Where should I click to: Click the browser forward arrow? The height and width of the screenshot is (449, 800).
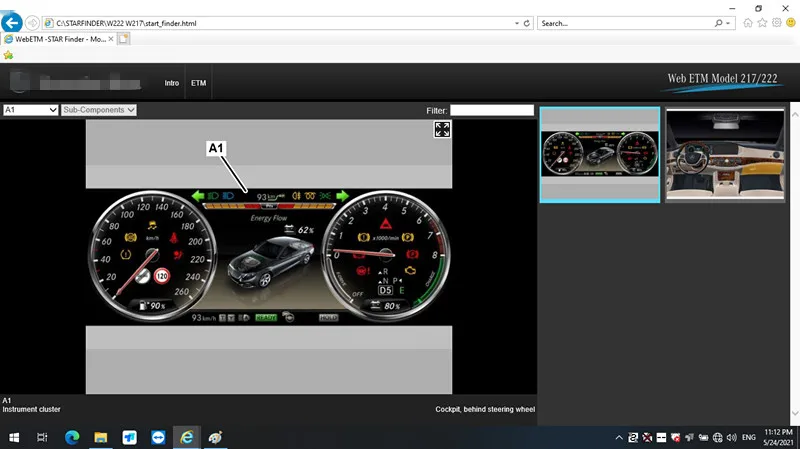(32, 23)
